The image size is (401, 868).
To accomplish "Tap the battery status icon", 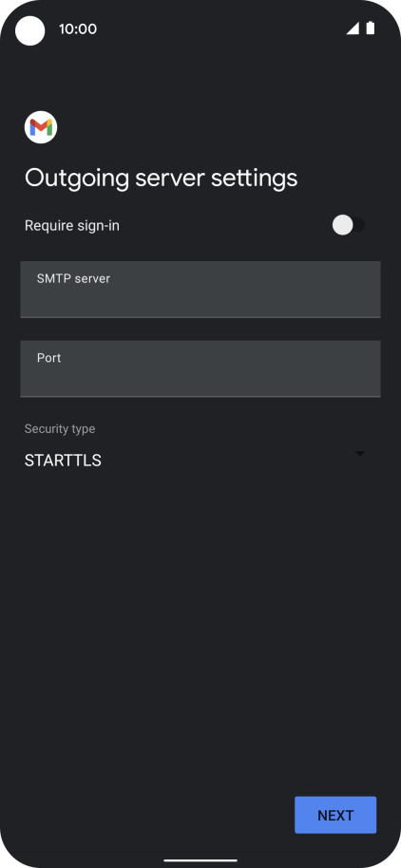I will click(x=370, y=28).
